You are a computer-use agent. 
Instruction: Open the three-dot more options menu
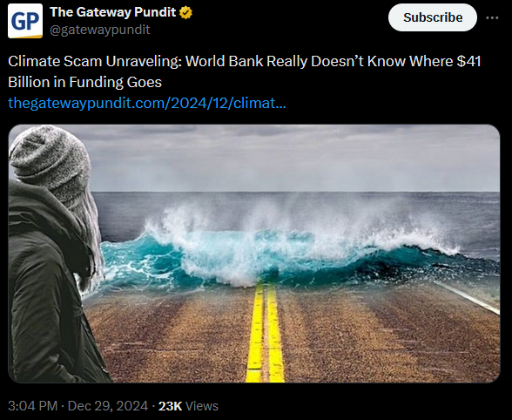pyautogui.click(x=492, y=17)
